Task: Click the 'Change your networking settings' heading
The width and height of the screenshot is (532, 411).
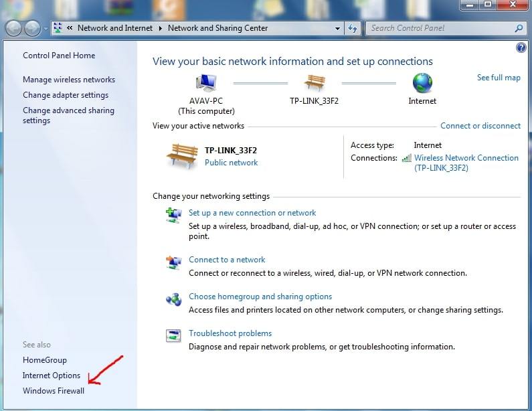Action: click(211, 196)
